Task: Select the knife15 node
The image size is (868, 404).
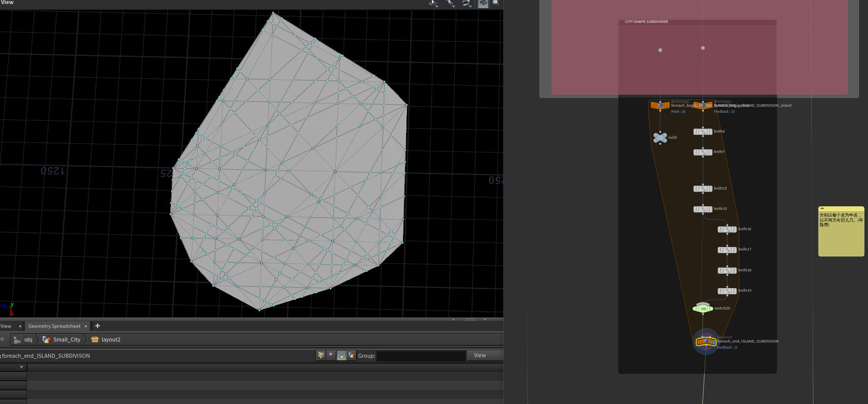Action: 703,189
